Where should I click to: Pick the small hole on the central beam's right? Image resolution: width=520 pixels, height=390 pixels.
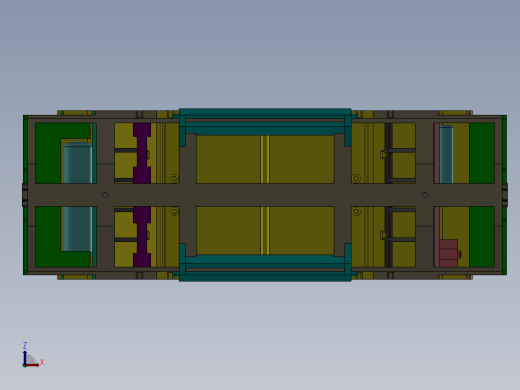pyautogui.click(x=424, y=195)
